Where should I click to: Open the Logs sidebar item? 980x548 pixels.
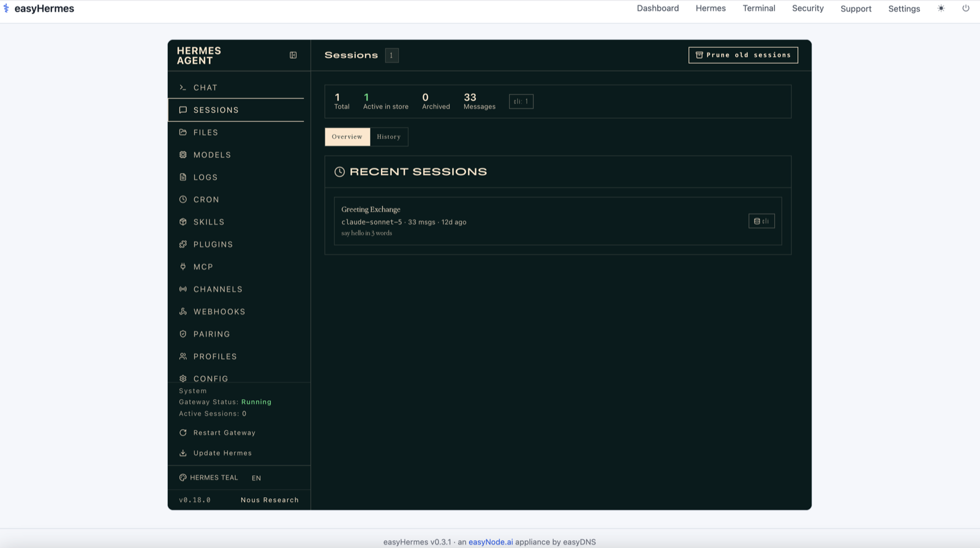pyautogui.click(x=236, y=177)
